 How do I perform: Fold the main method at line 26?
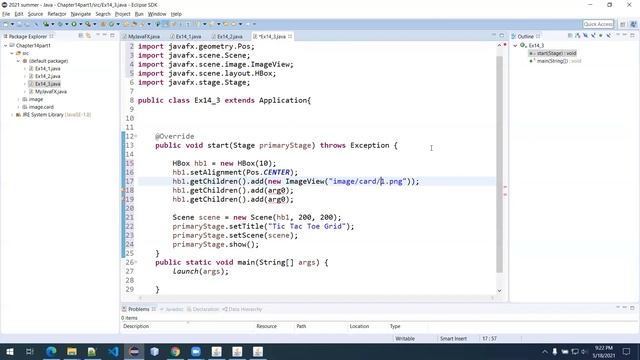pyautogui.click(x=136, y=262)
